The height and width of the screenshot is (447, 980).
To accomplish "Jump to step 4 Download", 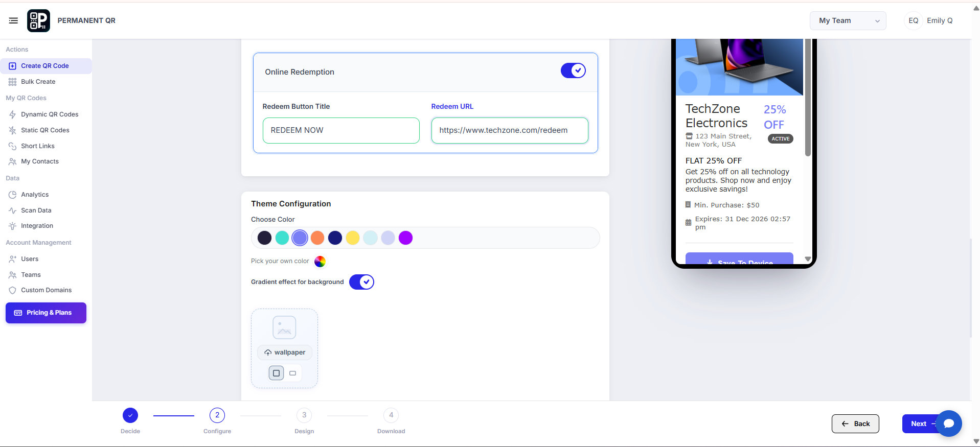I will tap(391, 415).
